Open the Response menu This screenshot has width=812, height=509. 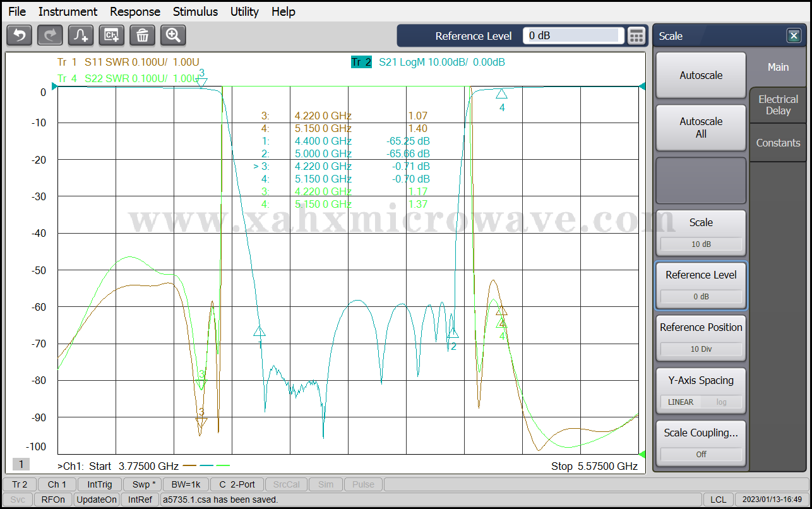point(135,11)
